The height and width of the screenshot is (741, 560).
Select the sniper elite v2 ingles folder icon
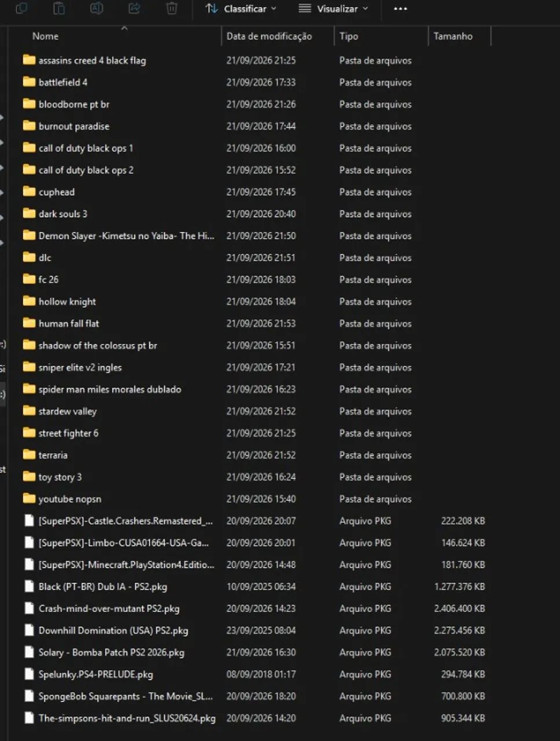(29, 367)
